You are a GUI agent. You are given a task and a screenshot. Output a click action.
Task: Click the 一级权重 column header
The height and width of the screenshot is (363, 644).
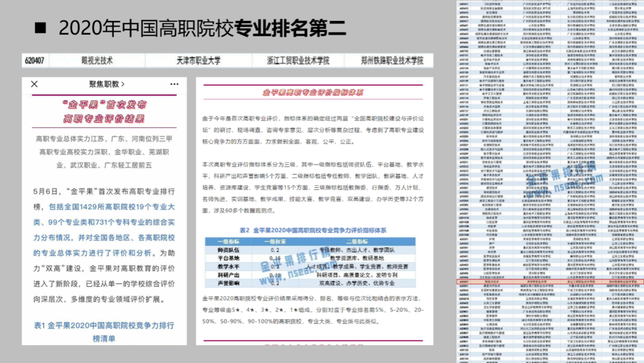[x=275, y=242]
